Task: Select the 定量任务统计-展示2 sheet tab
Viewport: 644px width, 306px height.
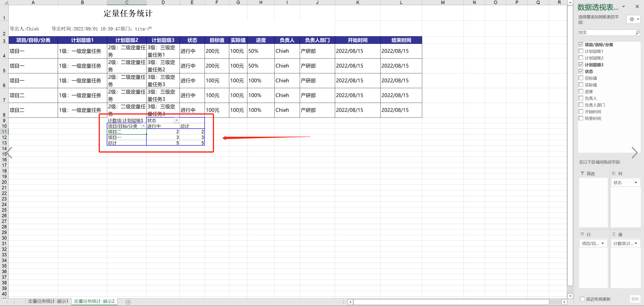Action: [x=94, y=302]
